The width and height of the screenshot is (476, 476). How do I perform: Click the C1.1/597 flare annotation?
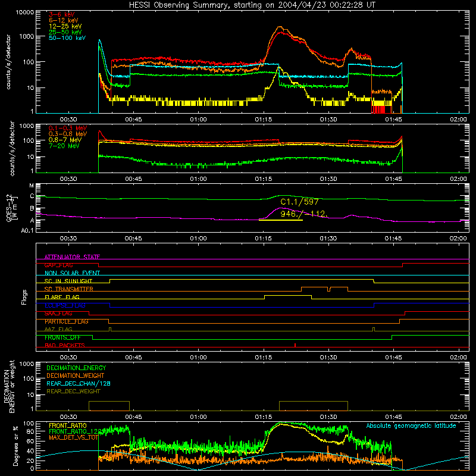299,202
